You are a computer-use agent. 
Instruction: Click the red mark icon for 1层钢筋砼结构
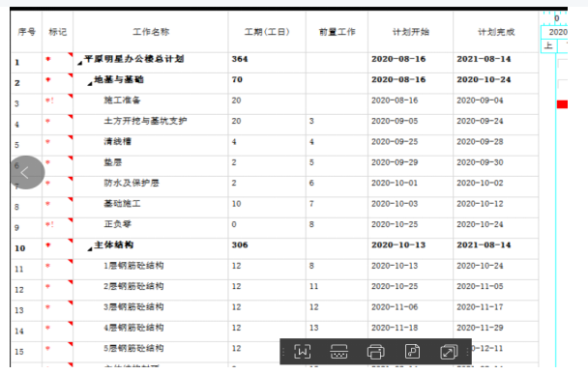pos(48,266)
